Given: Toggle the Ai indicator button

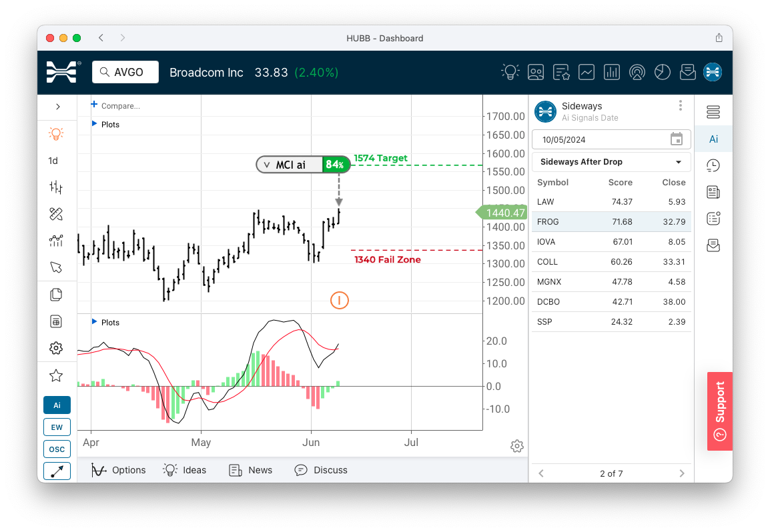Looking at the screenshot, I should tap(57, 405).
